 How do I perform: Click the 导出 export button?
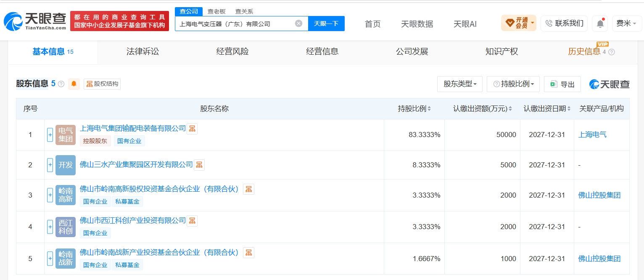(562, 84)
